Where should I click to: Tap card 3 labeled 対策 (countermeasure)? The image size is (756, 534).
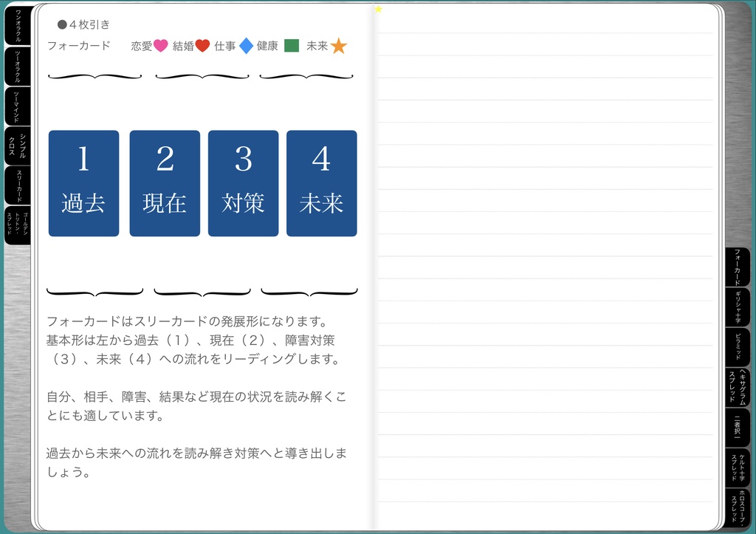pyautogui.click(x=243, y=183)
